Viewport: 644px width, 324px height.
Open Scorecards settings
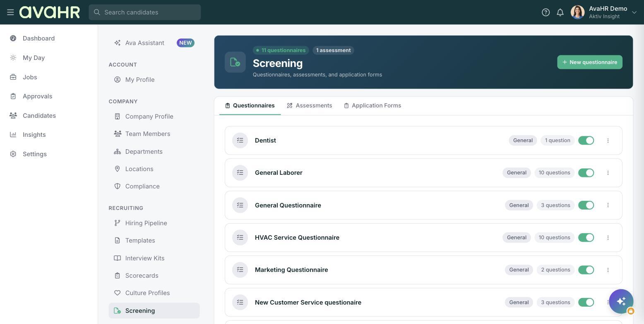click(154, 276)
